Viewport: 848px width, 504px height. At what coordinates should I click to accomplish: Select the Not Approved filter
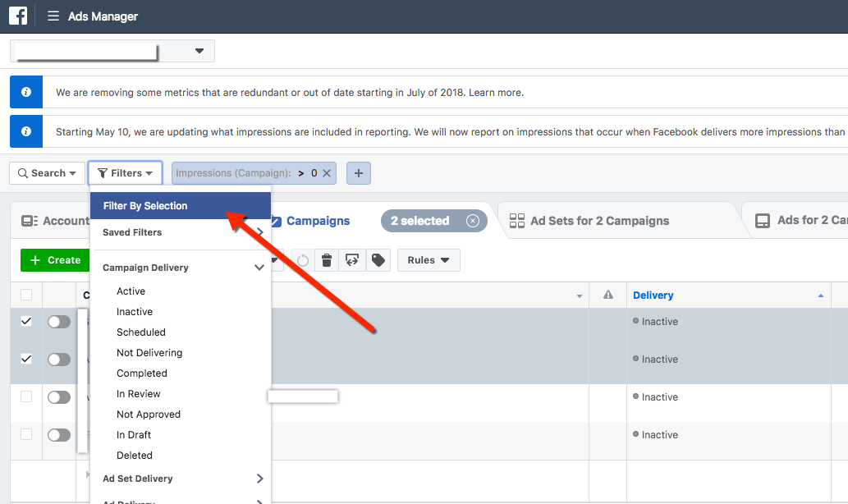coord(149,415)
